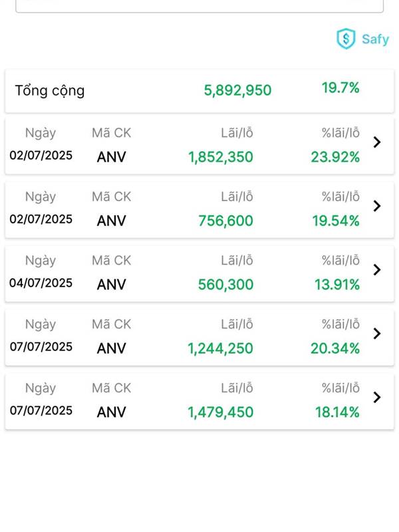Click arrow on the 1,479,450 profit row

click(x=377, y=397)
